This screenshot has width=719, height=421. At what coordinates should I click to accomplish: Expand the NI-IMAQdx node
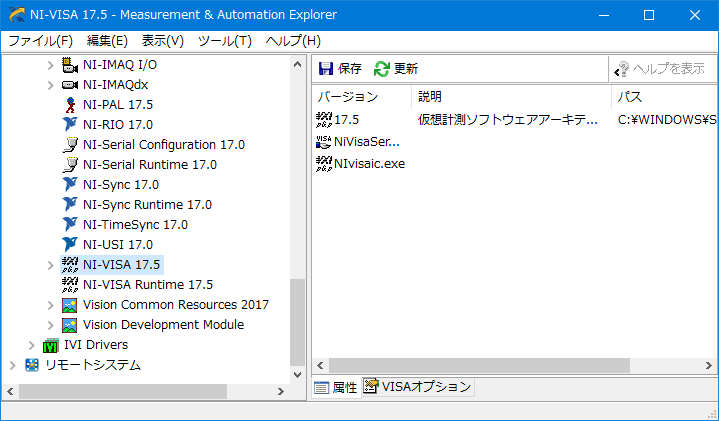pyautogui.click(x=50, y=85)
